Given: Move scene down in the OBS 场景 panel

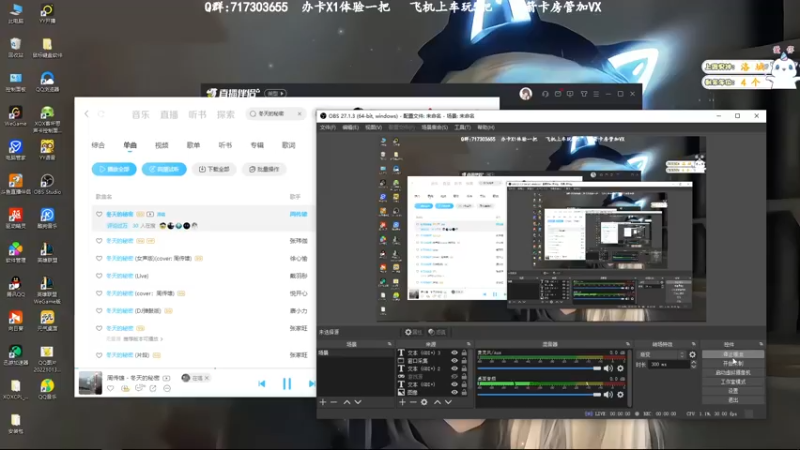Looking at the screenshot, I should click(x=358, y=402).
